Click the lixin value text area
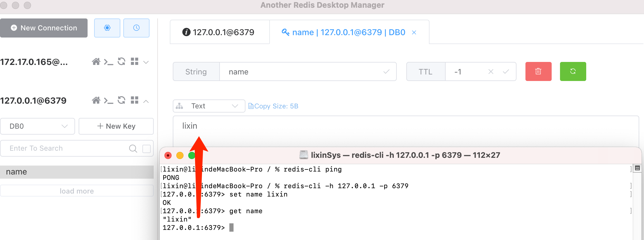 point(406,131)
